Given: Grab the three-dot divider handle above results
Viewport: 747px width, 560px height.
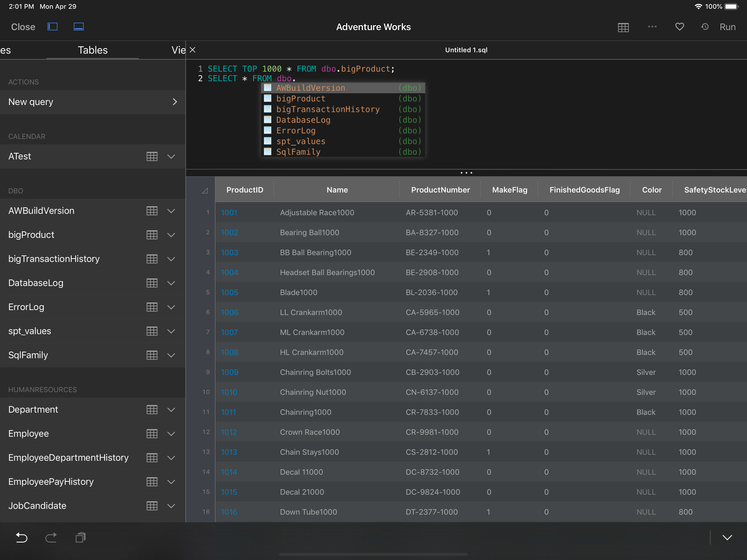Looking at the screenshot, I should click(466, 173).
